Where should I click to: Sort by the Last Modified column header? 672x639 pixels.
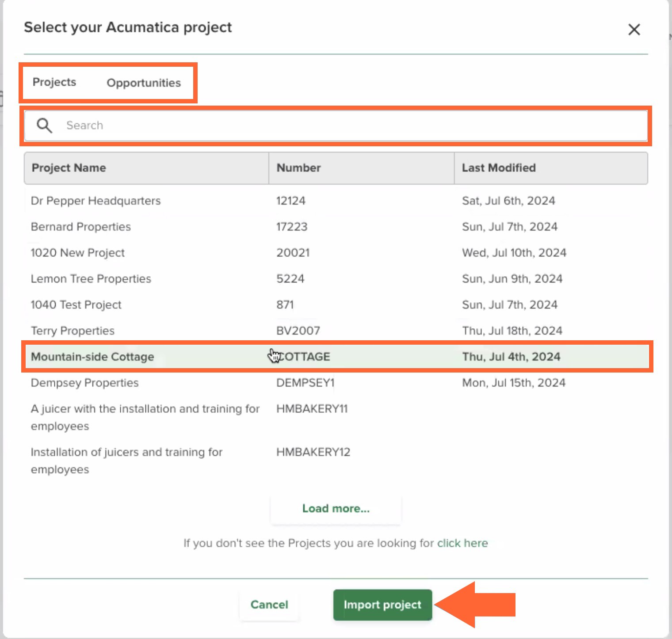[x=551, y=168]
